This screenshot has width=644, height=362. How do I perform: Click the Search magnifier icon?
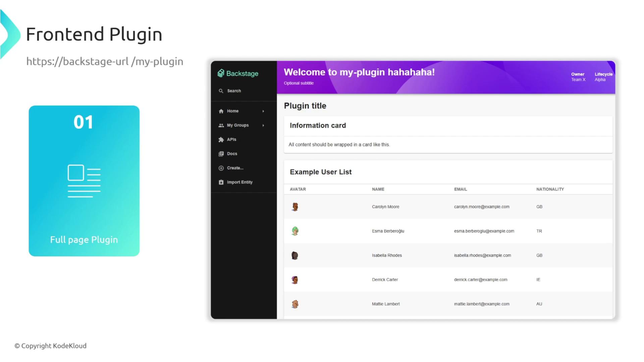pos(221,91)
